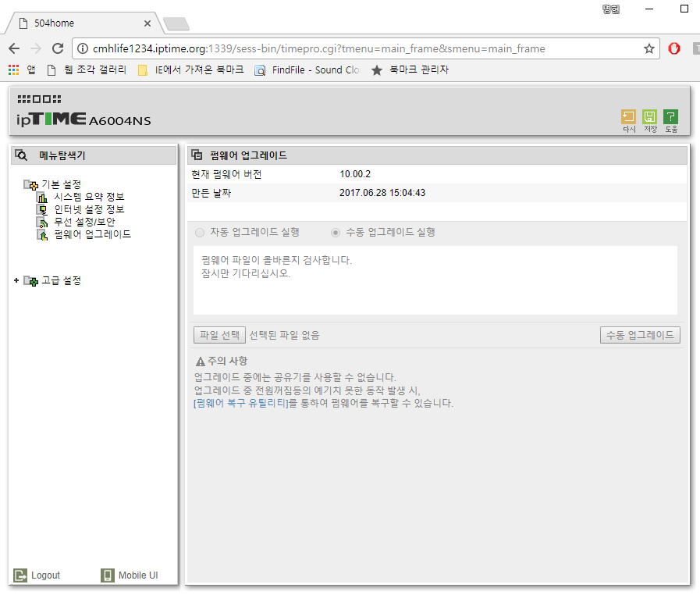Viewport: 700px width, 595px height.
Task: Select 수동 업그레이드 실행 radio button
Action: (x=336, y=233)
